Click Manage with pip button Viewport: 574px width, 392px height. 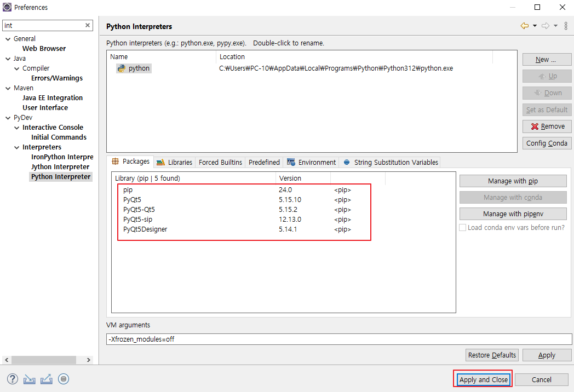[513, 181]
